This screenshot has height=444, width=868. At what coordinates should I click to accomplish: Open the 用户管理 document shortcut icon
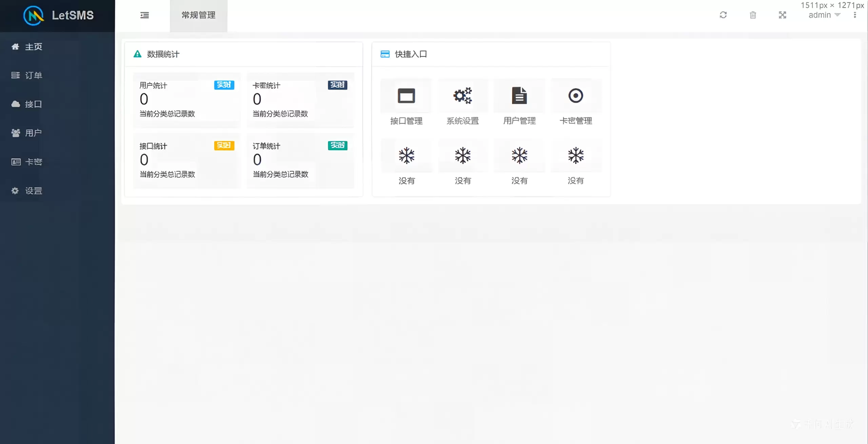point(519,96)
